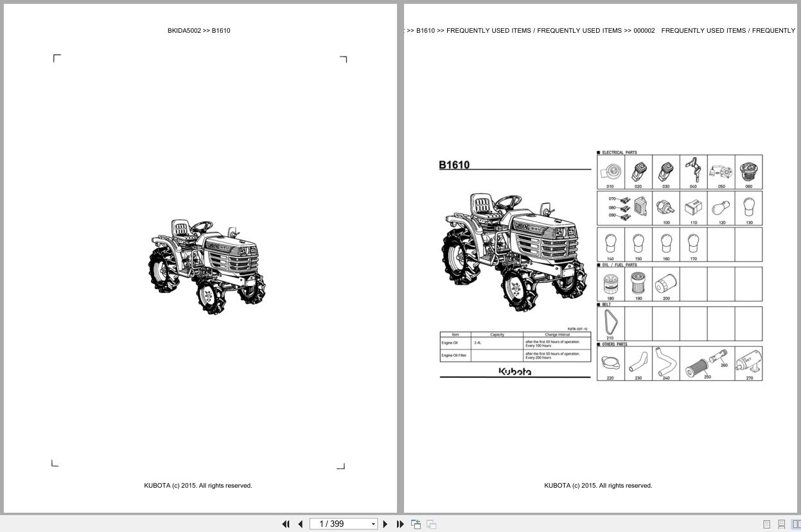Click the 'ELECTRICAL PARTS' section label

coord(619,152)
